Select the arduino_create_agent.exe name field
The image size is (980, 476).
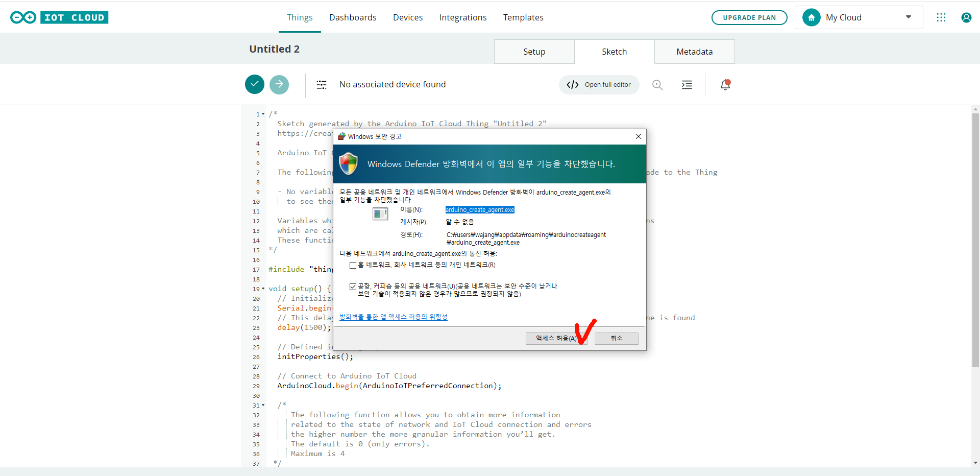[480, 210]
